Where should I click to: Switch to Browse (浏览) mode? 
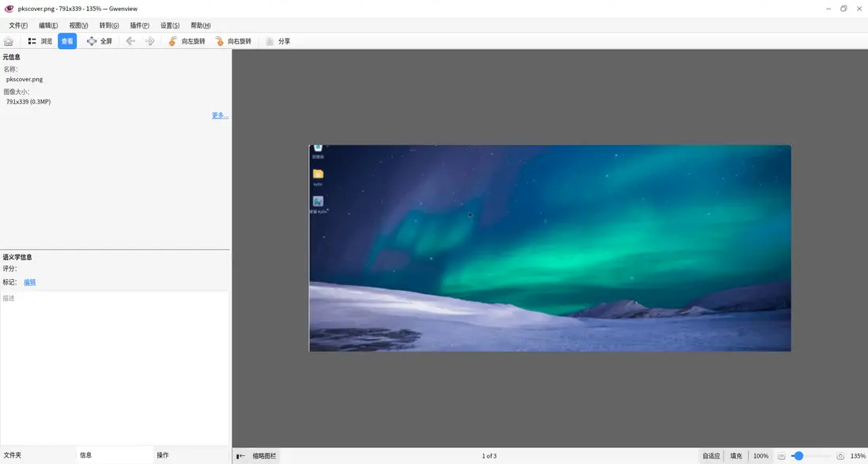click(x=40, y=41)
